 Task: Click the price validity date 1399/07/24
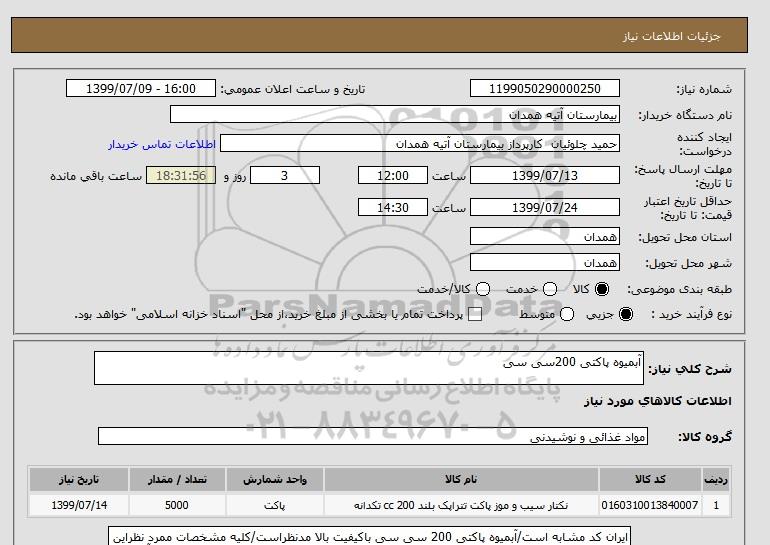point(545,207)
